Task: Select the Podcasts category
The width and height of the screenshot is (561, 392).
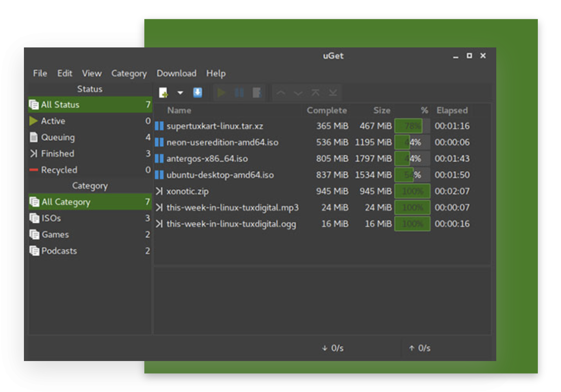Action: click(90, 251)
